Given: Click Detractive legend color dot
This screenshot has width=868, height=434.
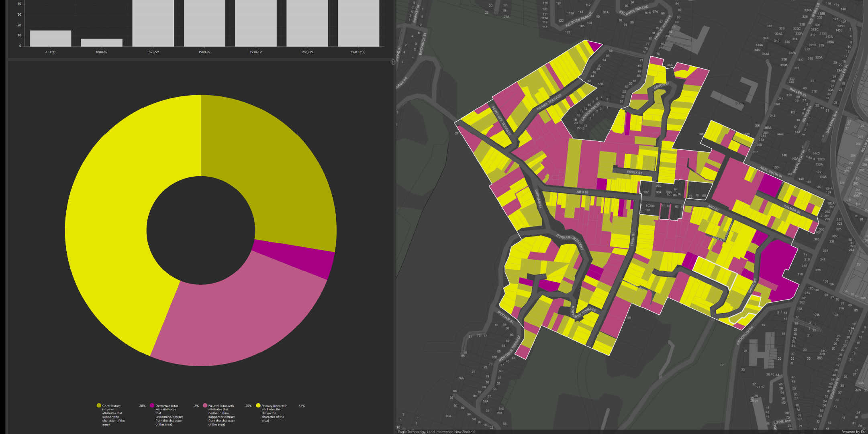Looking at the screenshot, I should pyautogui.click(x=152, y=405).
